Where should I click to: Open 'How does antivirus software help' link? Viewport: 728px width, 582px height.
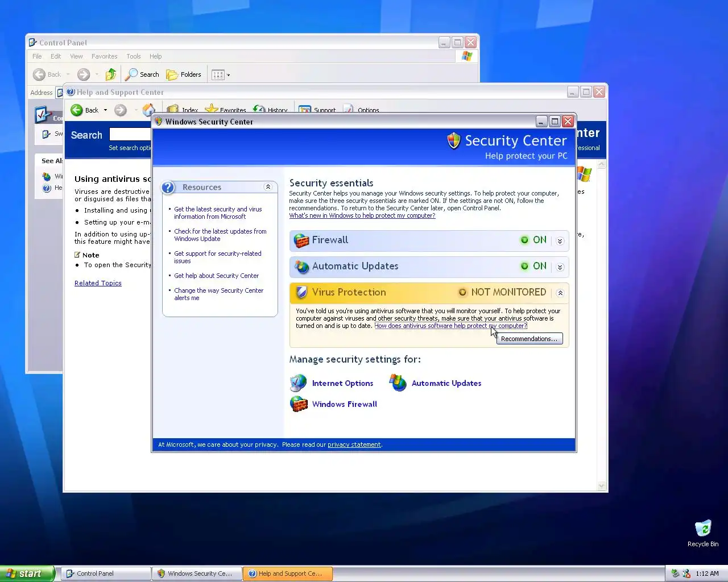pyautogui.click(x=450, y=326)
